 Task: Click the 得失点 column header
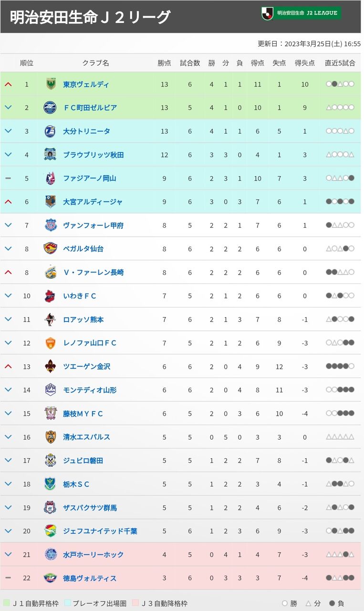[x=305, y=63]
